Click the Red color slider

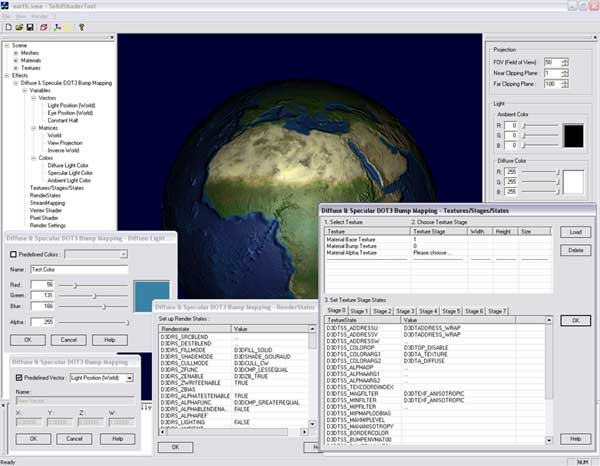pos(75,285)
